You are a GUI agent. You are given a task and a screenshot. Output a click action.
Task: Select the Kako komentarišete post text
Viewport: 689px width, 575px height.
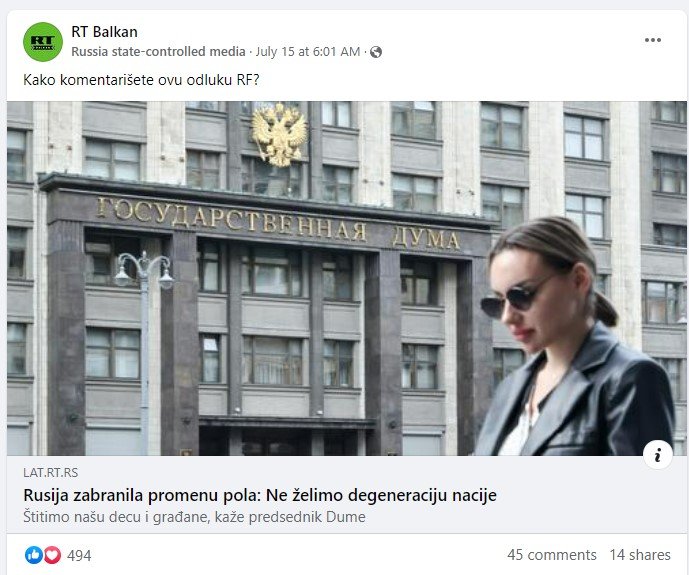point(141,80)
